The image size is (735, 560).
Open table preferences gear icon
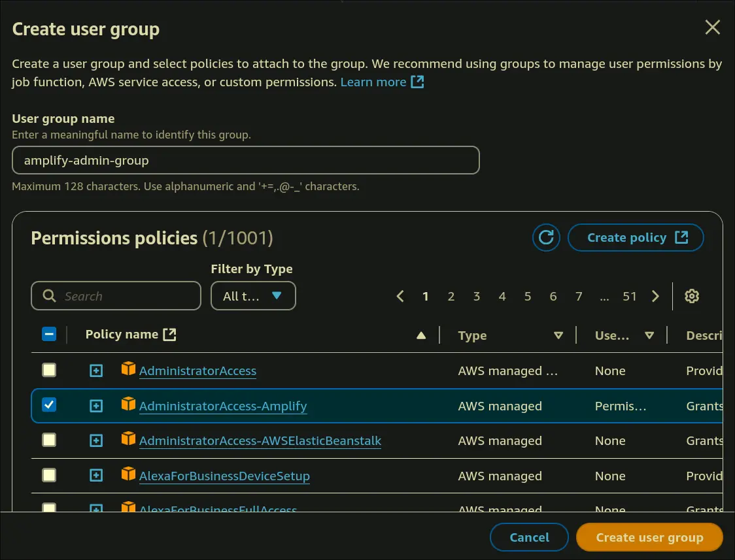[x=692, y=296]
